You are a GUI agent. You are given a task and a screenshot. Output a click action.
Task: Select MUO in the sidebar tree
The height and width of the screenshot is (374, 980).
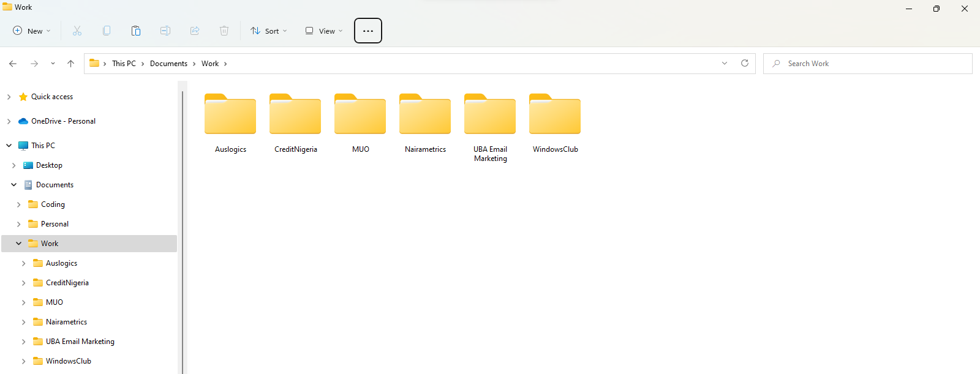tap(55, 302)
